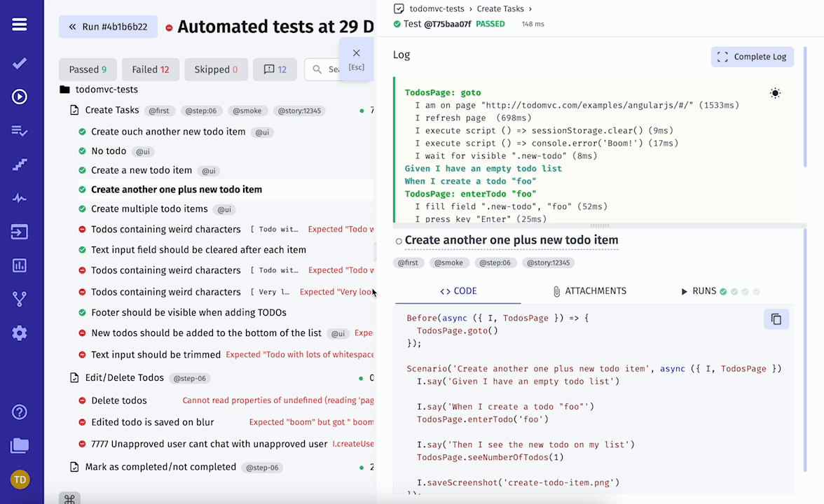Select 'Text input field should be cleared' test
Image resolution: width=824 pixels, height=504 pixels.
click(199, 250)
